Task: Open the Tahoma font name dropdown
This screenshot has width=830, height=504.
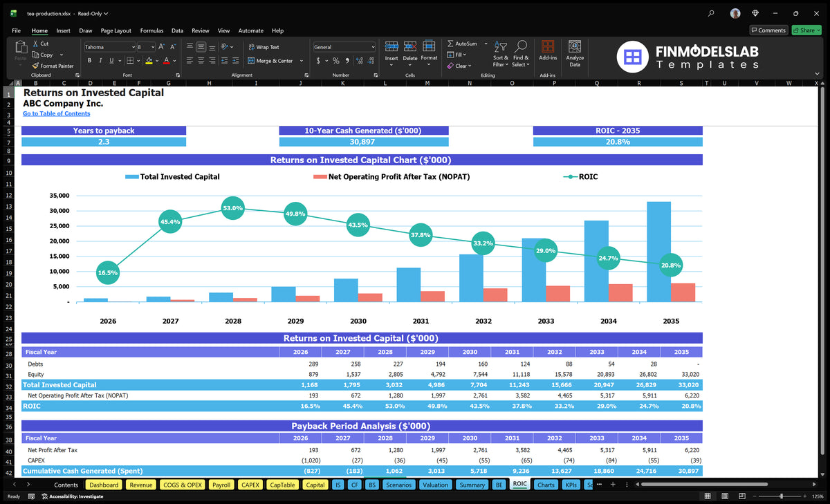Action: point(133,47)
